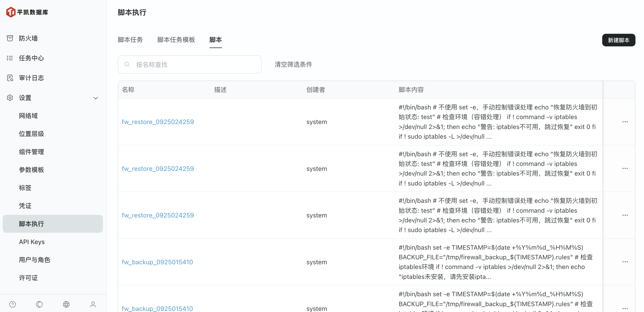Open API Keys settings page
This screenshot has width=644, height=312.
[32, 242]
